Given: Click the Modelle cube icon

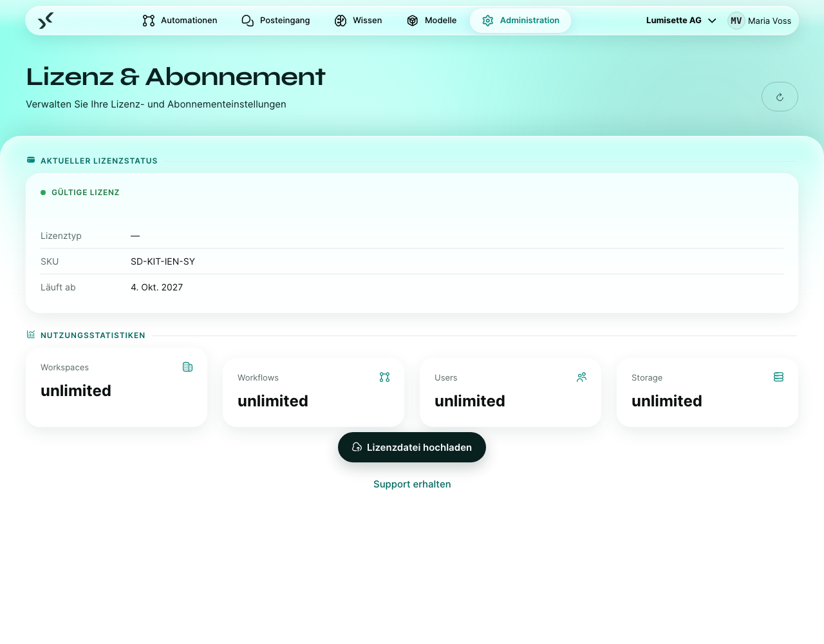Looking at the screenshot, I should click(x=413, y=21).
